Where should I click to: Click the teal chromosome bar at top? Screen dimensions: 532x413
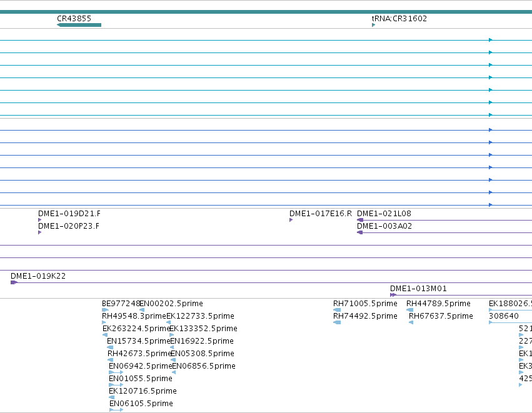pos(266,12)
